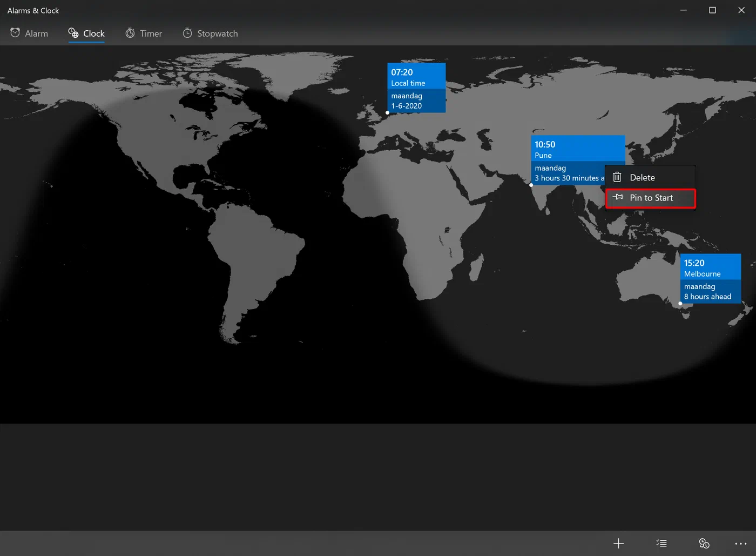Screen dimensions: 756x556
Task: Click the Melbourne location dot on map
Action: [680, 304]
